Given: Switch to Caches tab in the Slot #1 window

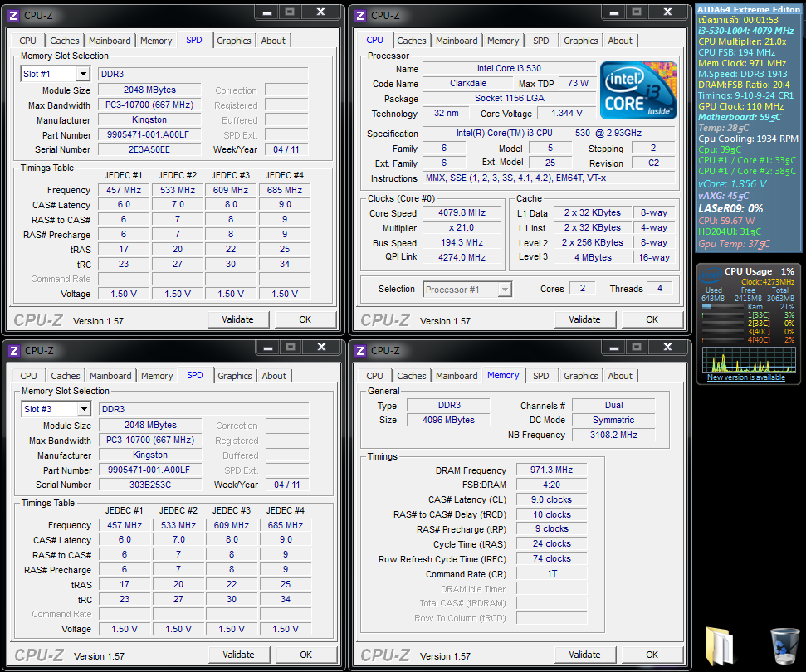Looking at the screenshot, I should pos(64,41).
